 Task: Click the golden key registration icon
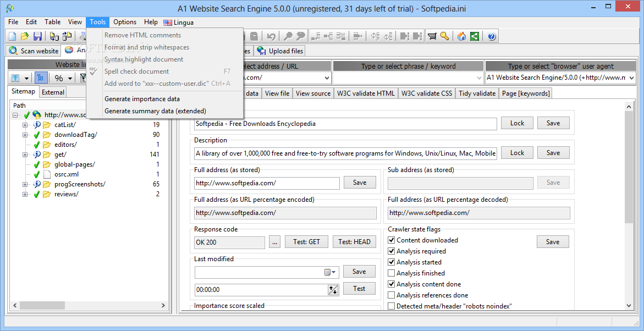pyautogui.click(x=444, y=36)
